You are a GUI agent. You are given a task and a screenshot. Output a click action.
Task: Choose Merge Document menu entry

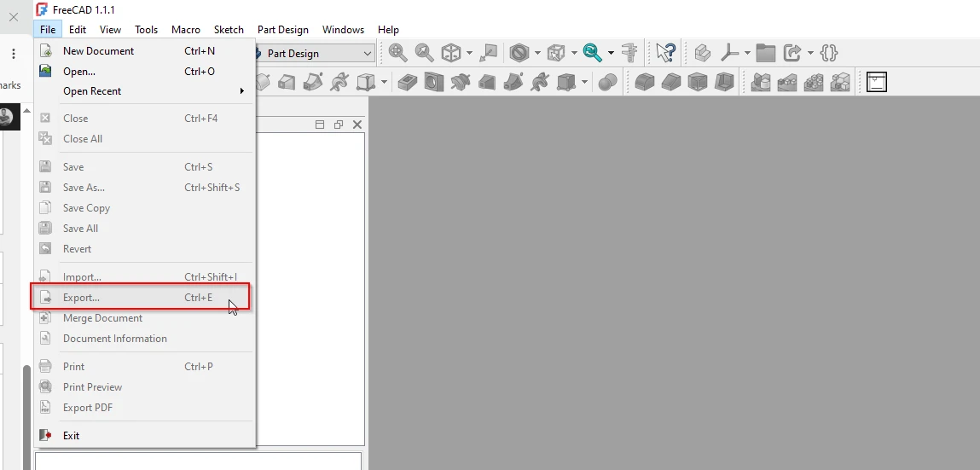tap(144, 318)
